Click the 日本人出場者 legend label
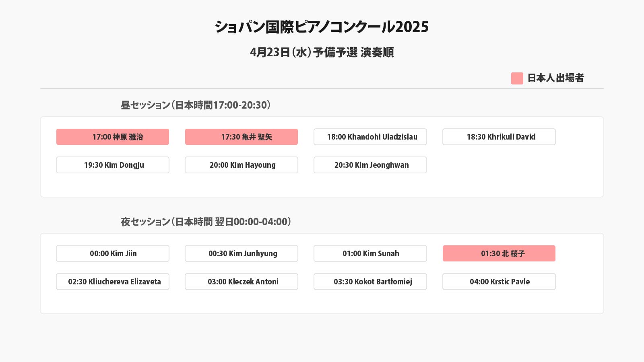Screen dimensions: 644x362 point(555,78)
